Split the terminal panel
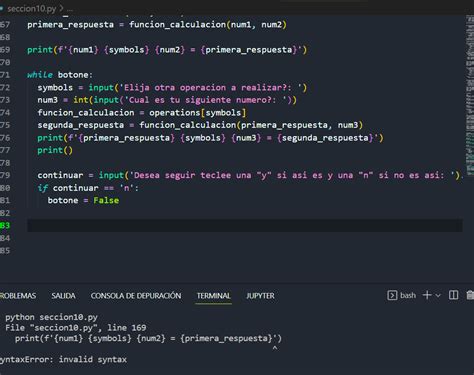 click(453, 295)
